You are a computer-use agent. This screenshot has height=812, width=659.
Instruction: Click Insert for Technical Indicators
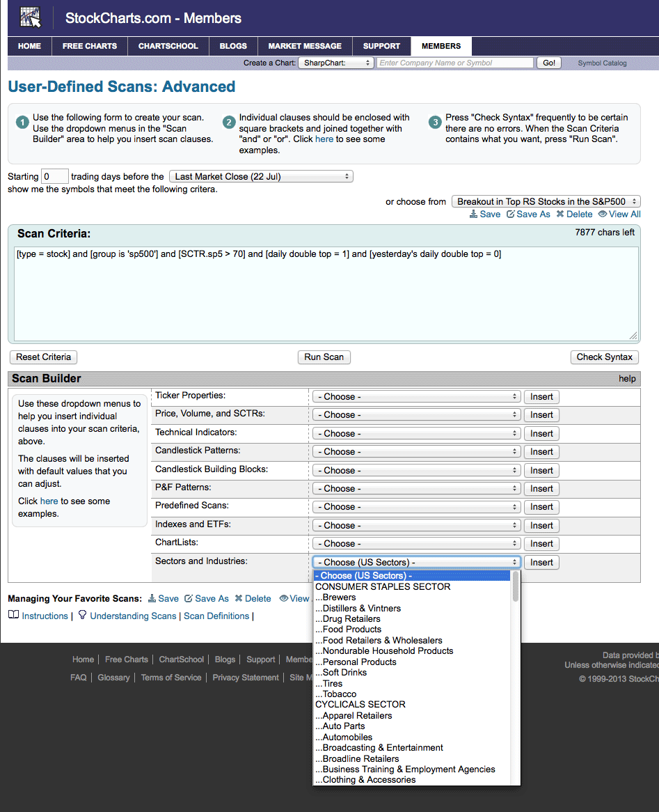(541, 433)
